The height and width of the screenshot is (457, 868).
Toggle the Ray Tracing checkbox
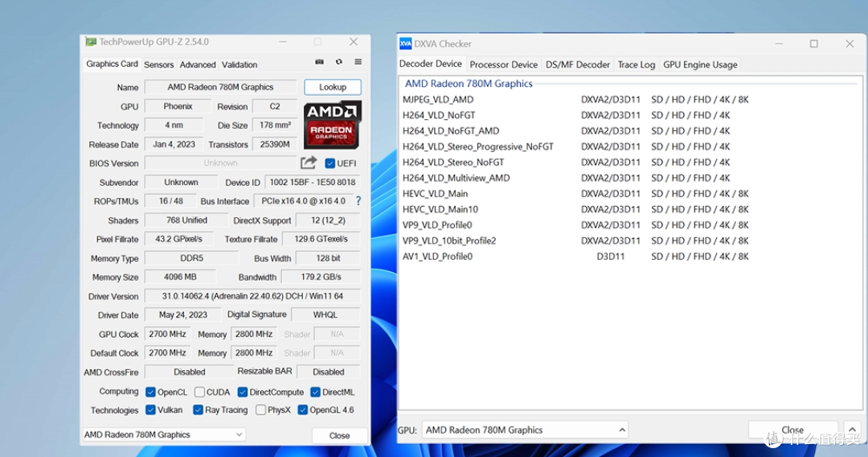(x=198, y=410)
